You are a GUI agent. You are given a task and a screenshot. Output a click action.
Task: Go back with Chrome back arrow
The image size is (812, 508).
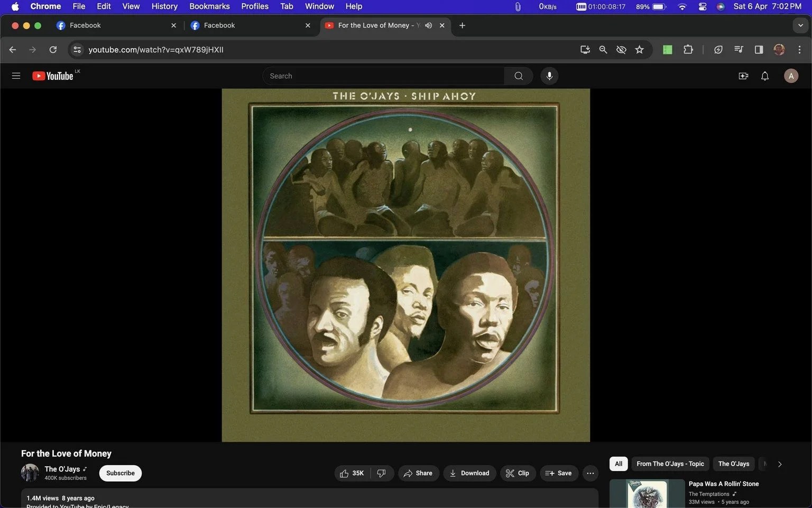pyautogui.click(x=13, y=49)
